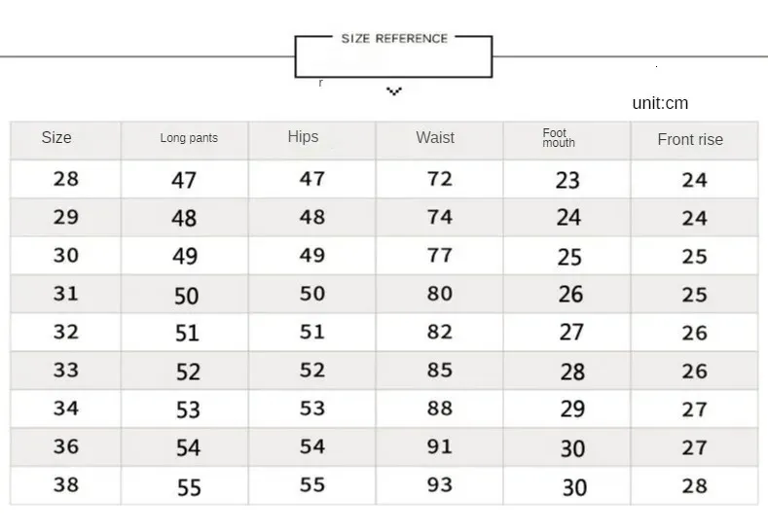Select the Long pants column header
The height and width of the screenshot is (532, 768).
tap(189, 138)
